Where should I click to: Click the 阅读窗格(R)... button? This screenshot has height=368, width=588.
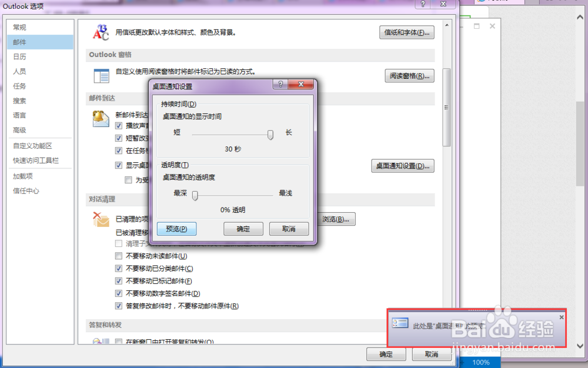409,76
